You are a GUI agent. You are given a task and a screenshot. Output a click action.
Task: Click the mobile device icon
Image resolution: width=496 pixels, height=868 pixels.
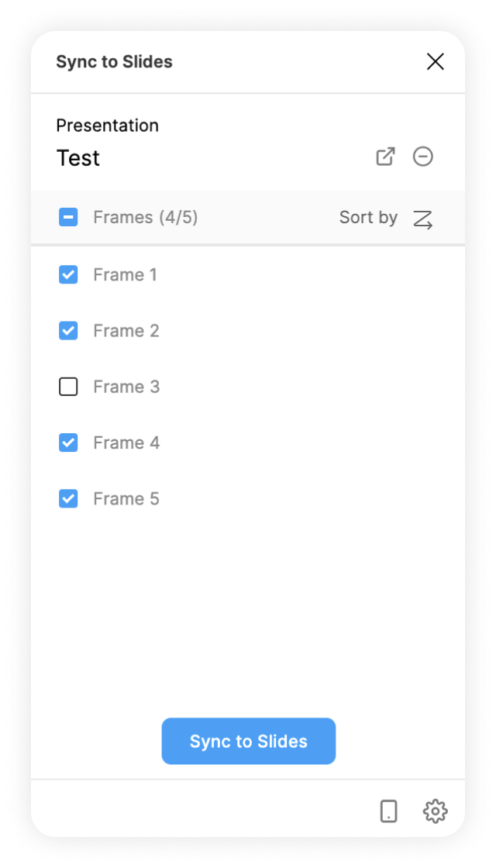tap(389, 811)
